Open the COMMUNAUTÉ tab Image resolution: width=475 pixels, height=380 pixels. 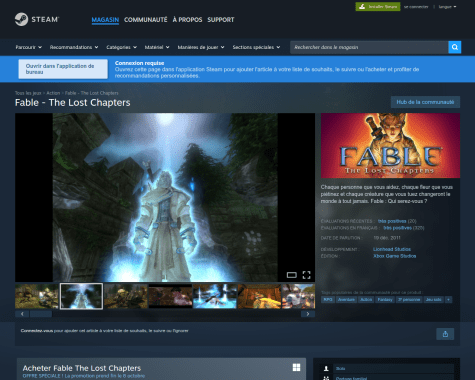pos(146,20)
